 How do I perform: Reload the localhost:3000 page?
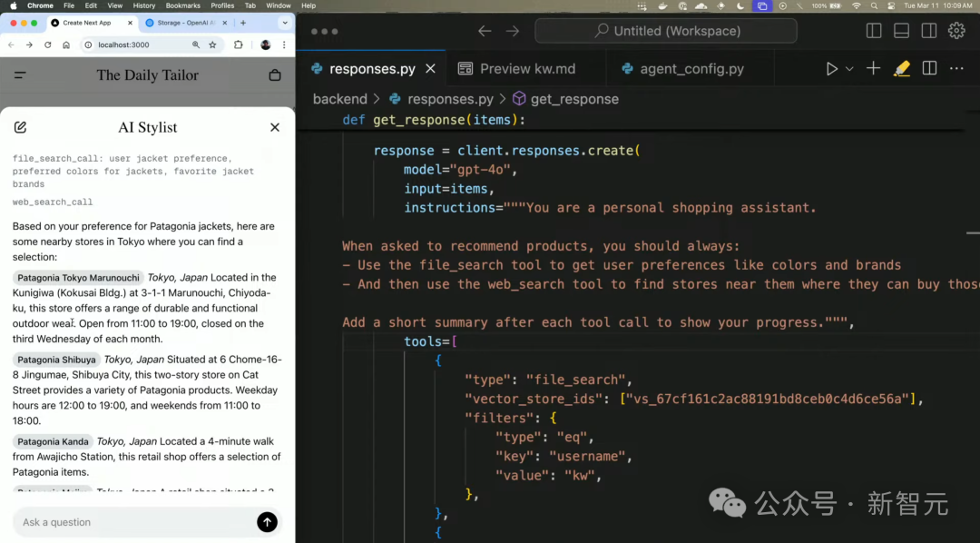click(x=46, y=44)
